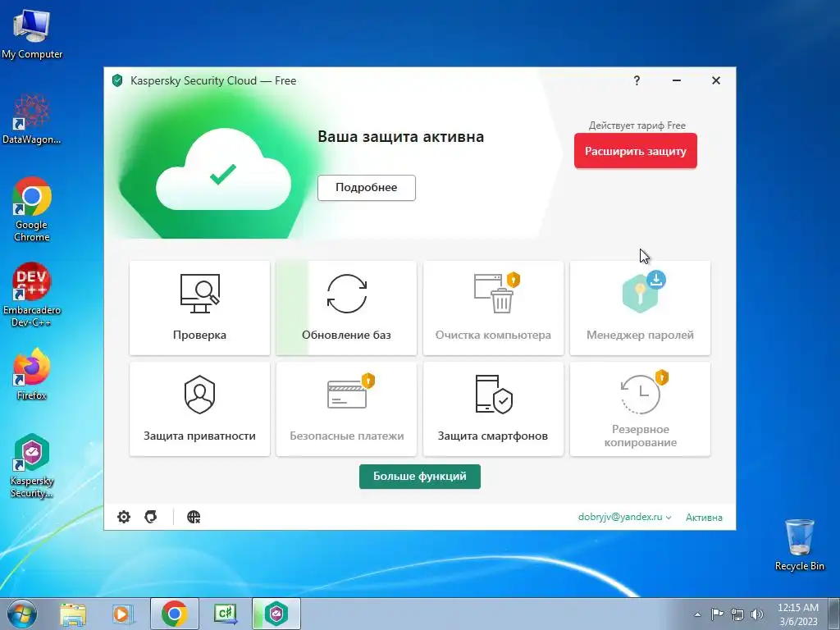
Task: Open the support headset icon
Action: point(151,517)
